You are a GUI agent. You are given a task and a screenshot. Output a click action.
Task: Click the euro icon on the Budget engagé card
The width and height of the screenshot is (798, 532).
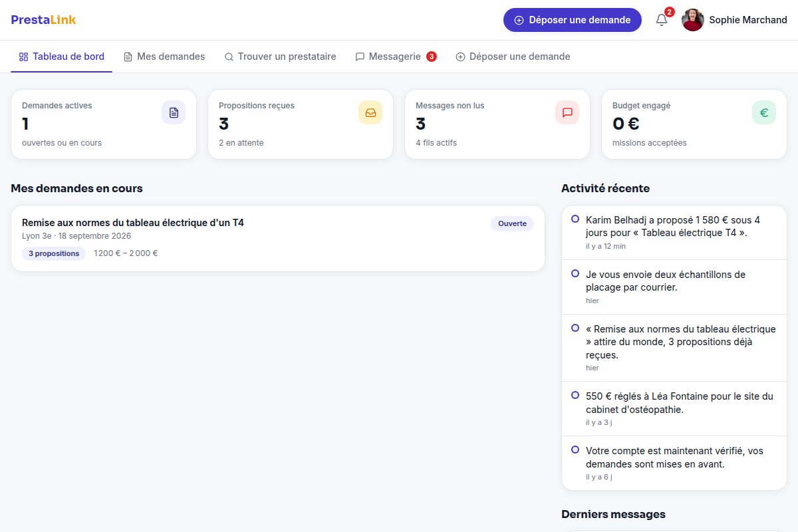tap(764, 112)
